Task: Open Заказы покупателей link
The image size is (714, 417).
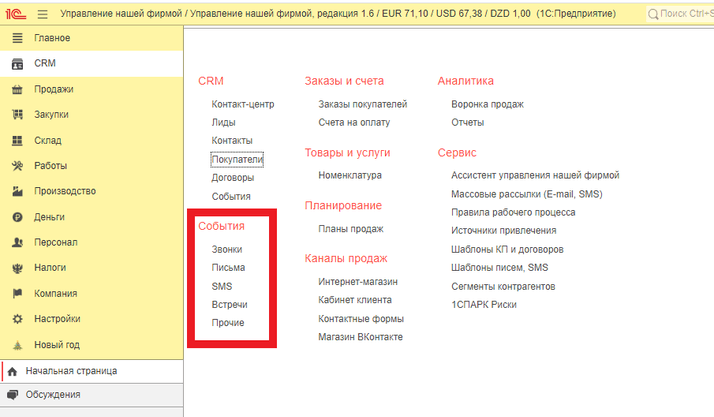Action: pyautogui.click(x=362, y=104)
